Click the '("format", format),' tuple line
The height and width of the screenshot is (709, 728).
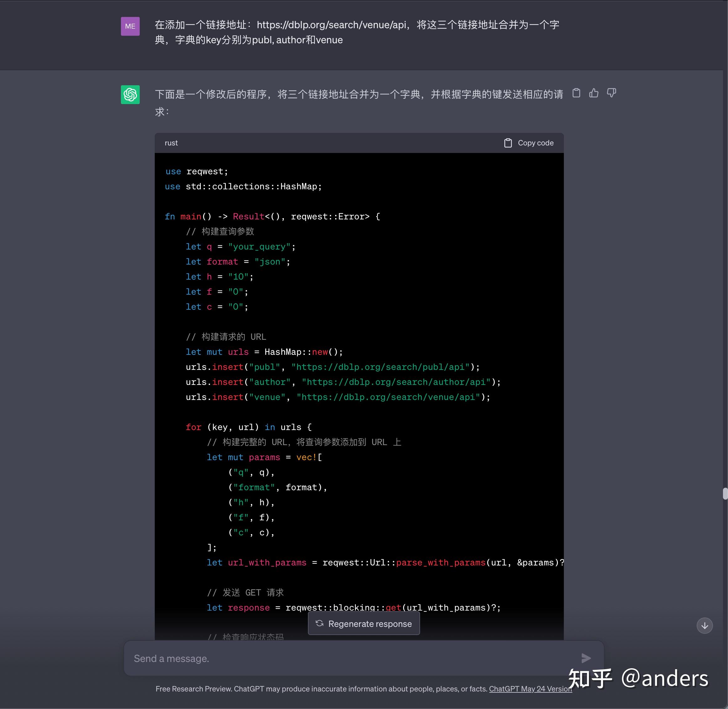tap(278, 487)
